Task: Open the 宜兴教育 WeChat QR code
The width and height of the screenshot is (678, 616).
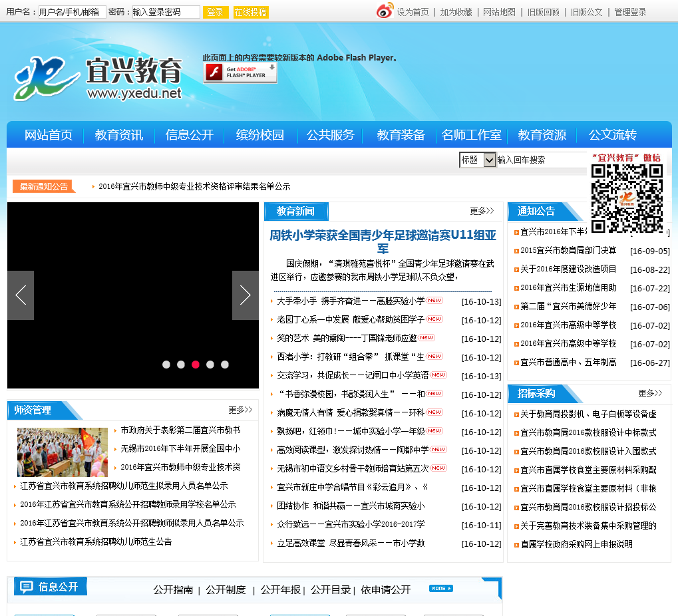Action: 627,199
